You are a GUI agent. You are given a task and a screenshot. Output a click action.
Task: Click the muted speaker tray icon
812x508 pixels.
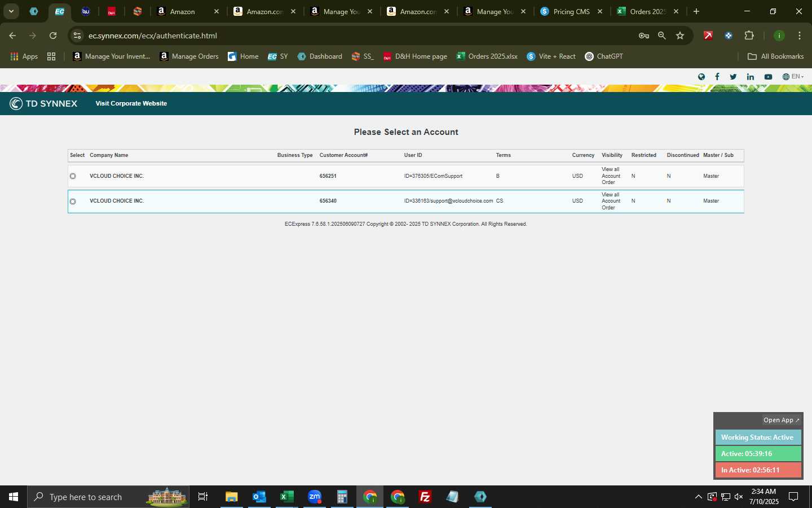(739, 497)
